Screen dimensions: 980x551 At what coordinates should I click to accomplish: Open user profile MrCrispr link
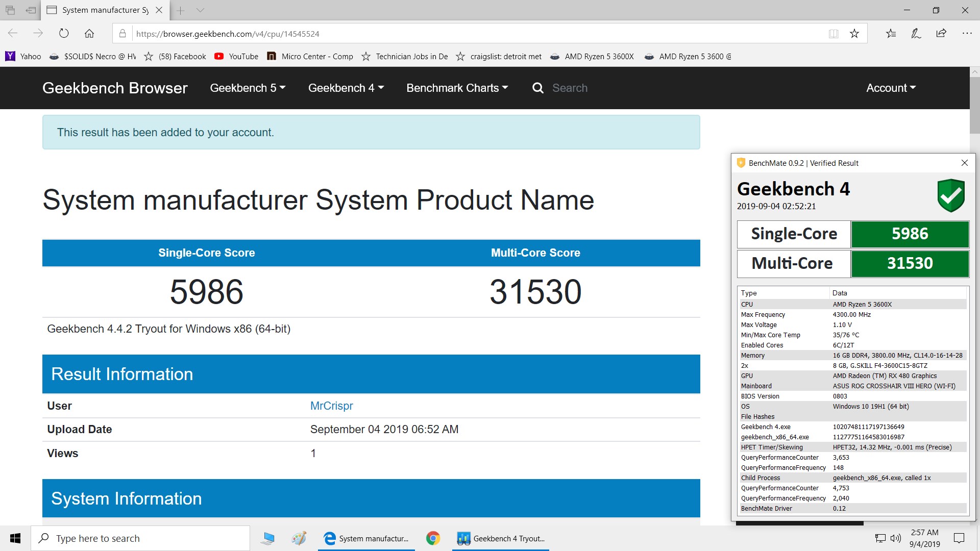tap(331, 406)
